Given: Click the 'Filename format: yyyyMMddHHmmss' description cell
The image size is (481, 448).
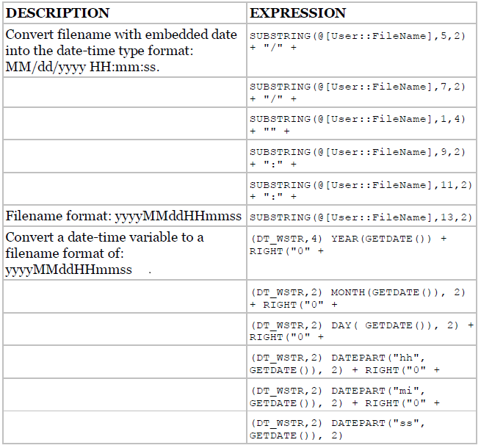Looking at the screenshot, I should 125,216.
